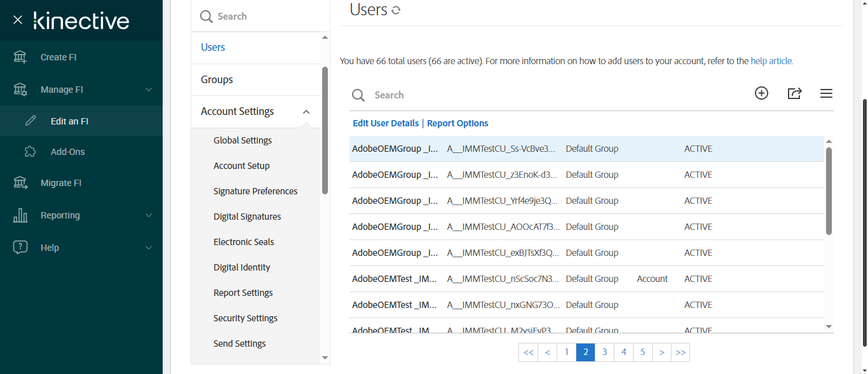Click the Migrate FI icon
The image size is (868, 374).
[20, 183]
